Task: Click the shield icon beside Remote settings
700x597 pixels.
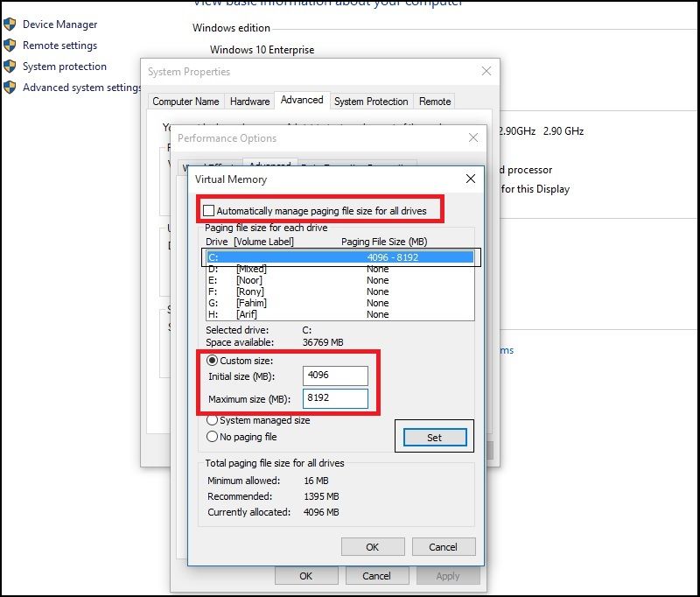Action: tap(10, 46)
